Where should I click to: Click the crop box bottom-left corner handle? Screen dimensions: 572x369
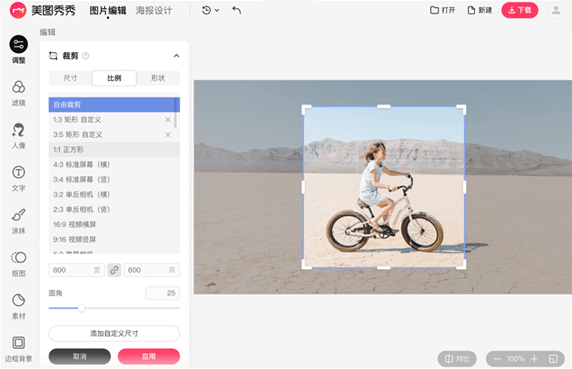[306, 265]
